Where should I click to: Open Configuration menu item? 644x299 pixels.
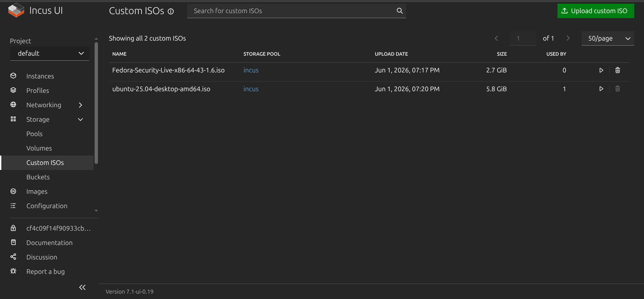[47, 206]
